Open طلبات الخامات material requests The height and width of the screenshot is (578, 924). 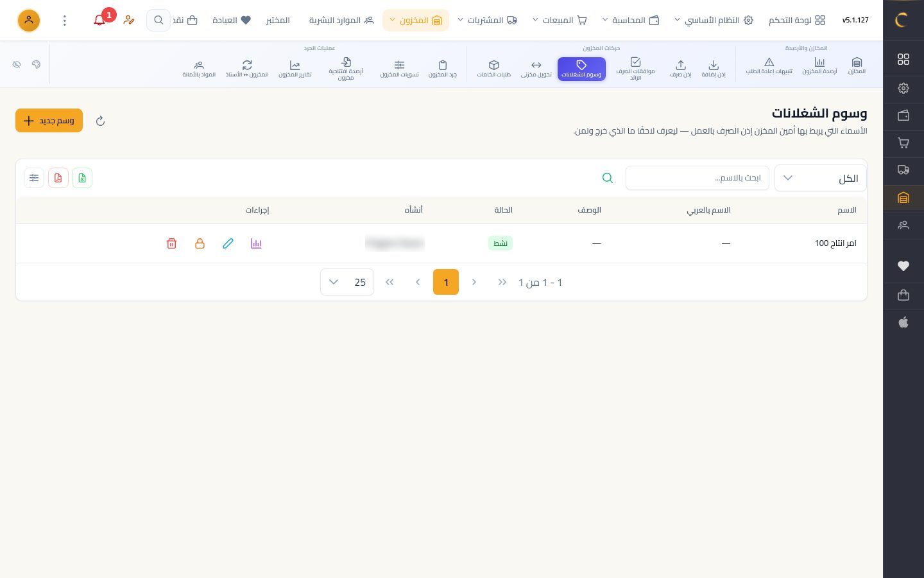click(493, 68)
